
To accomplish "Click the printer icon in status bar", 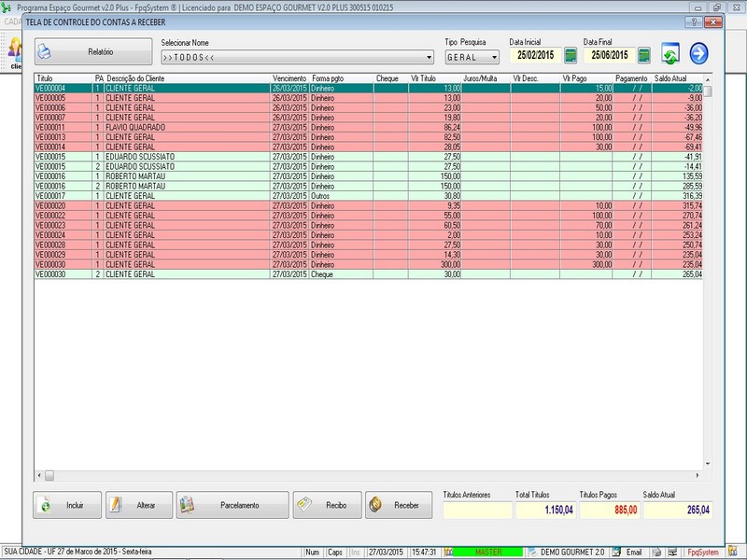I will pos(657,553).
